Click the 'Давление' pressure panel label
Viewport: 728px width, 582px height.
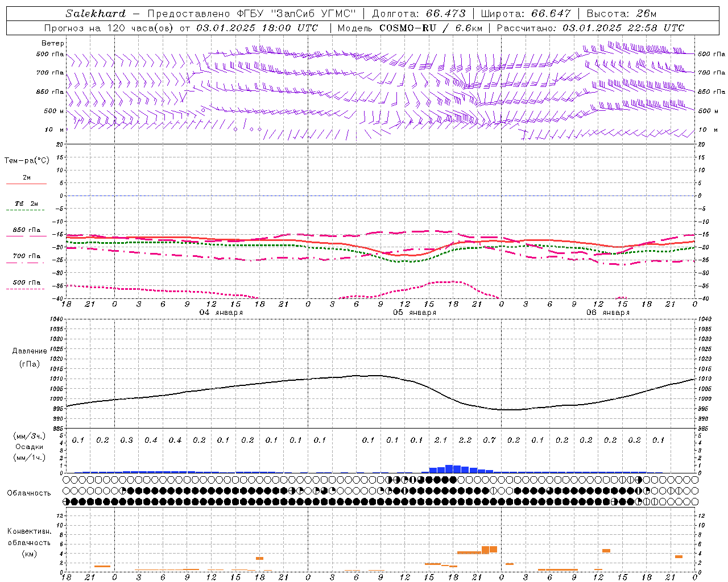pyautogui.click(x=30, y=351)
